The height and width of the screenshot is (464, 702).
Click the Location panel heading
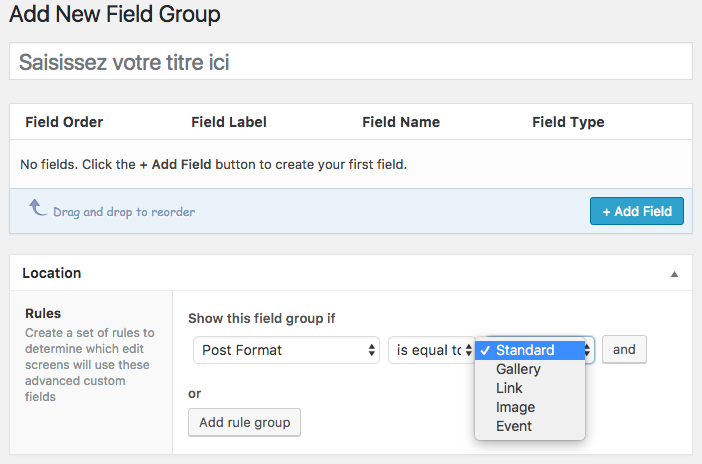52,273
